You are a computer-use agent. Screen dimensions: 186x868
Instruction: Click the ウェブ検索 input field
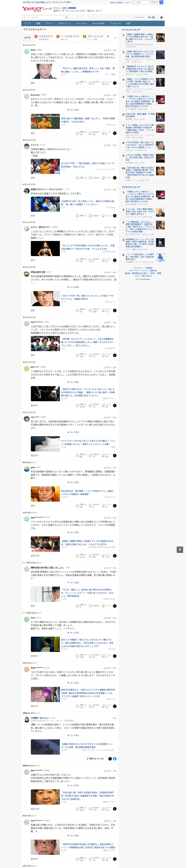pyautogui.click(x=140, y=2)
